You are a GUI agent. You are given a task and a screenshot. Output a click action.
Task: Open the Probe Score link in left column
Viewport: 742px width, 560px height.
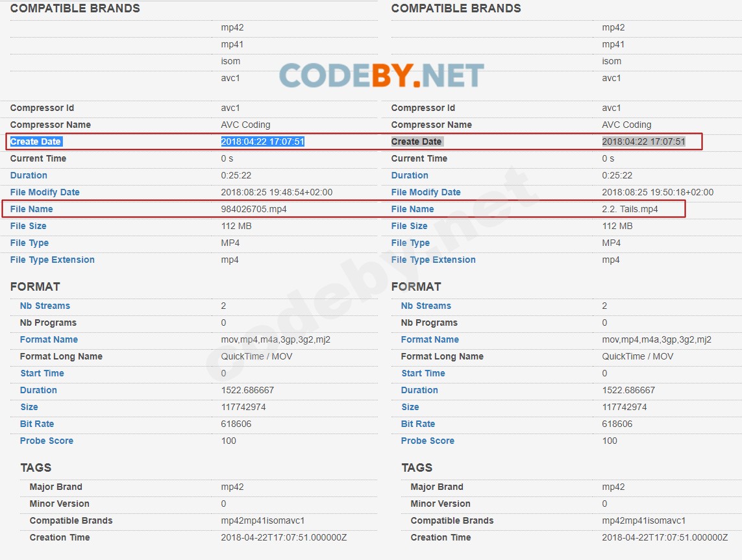[x=46, y=441]
